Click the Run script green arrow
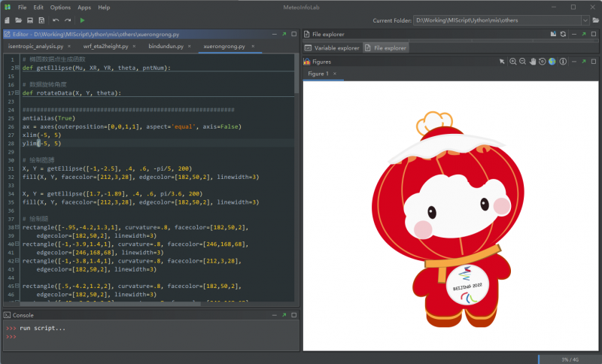This screenshot has width=602, height=364. pyautogui.click(x=82, y=20)
